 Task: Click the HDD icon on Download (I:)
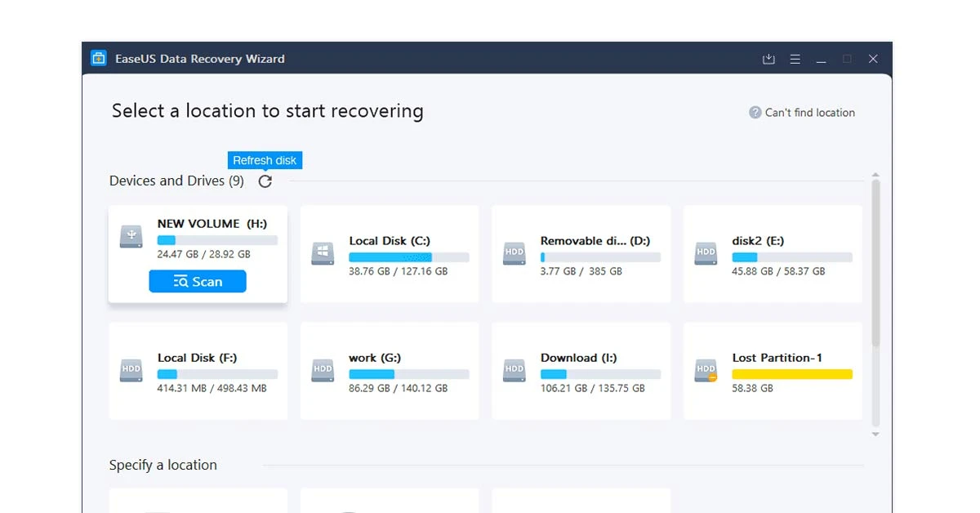514,370
